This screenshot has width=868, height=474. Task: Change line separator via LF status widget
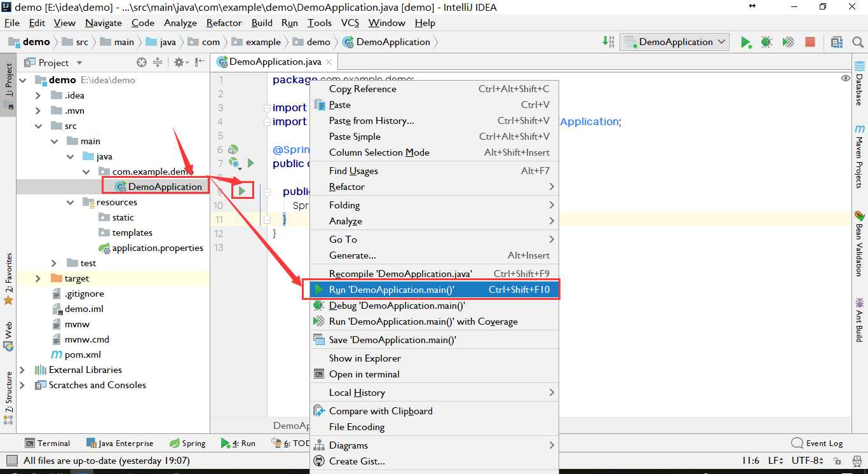point(775,461)
